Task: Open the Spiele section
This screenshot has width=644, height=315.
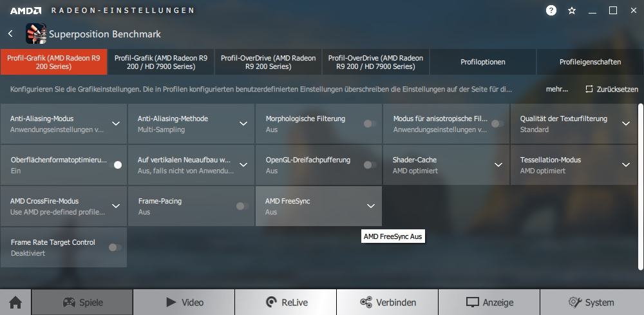Action: [82, 303]
